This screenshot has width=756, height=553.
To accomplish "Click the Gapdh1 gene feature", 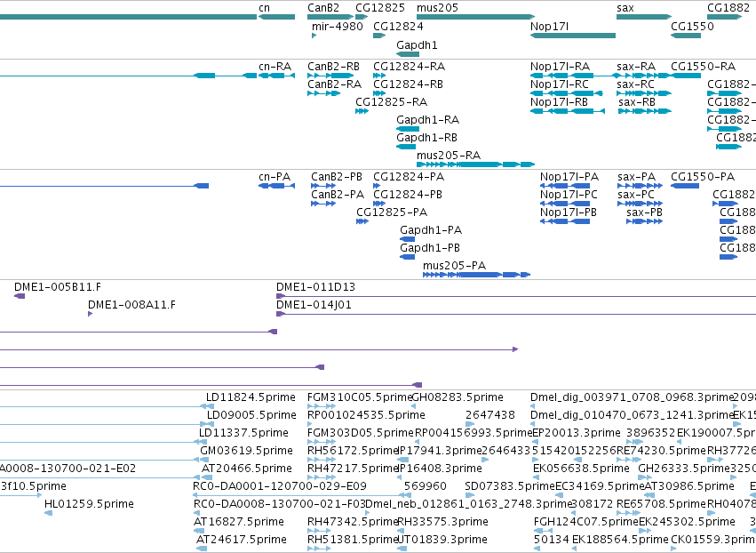I will coord(408,54).
